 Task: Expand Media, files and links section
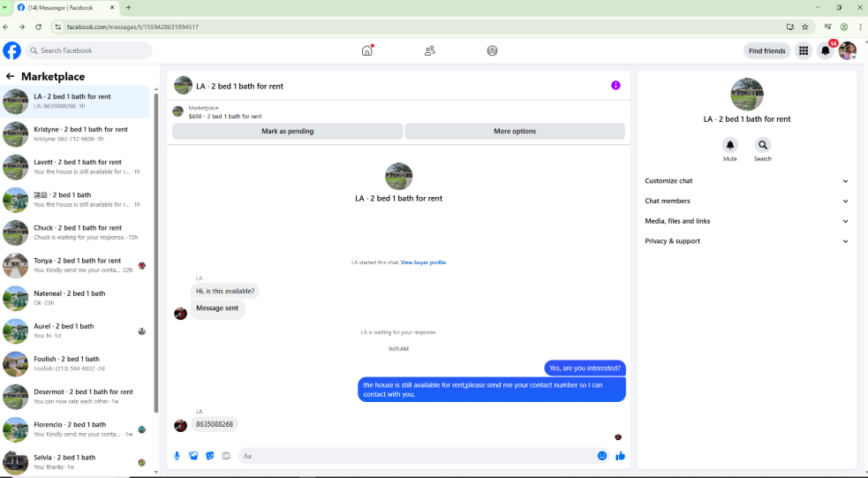tap(746, 221)
